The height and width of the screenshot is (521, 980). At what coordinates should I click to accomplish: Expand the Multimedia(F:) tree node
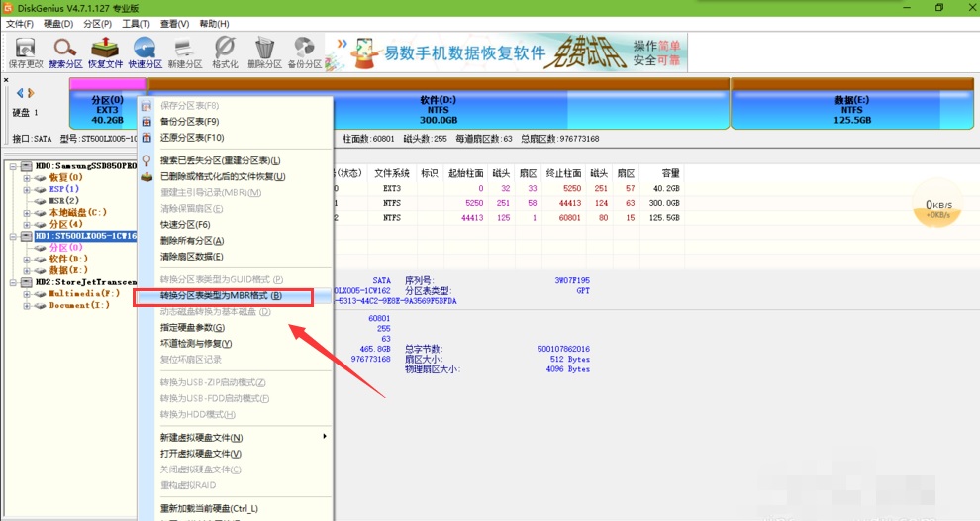(27, 294)
